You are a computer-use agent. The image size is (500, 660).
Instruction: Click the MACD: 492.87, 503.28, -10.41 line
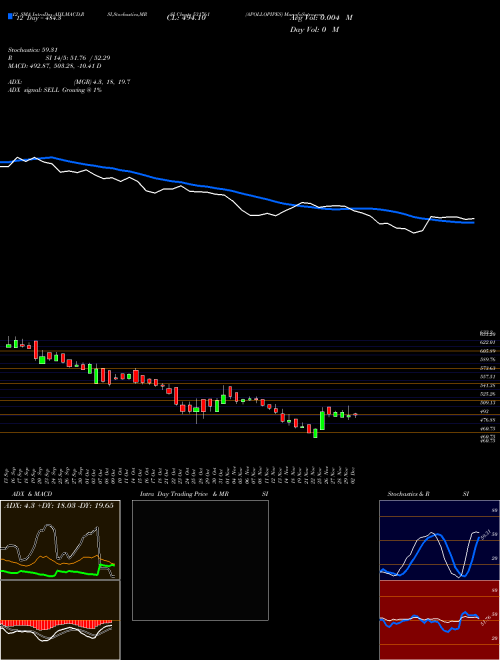click(x=55, y=66)
